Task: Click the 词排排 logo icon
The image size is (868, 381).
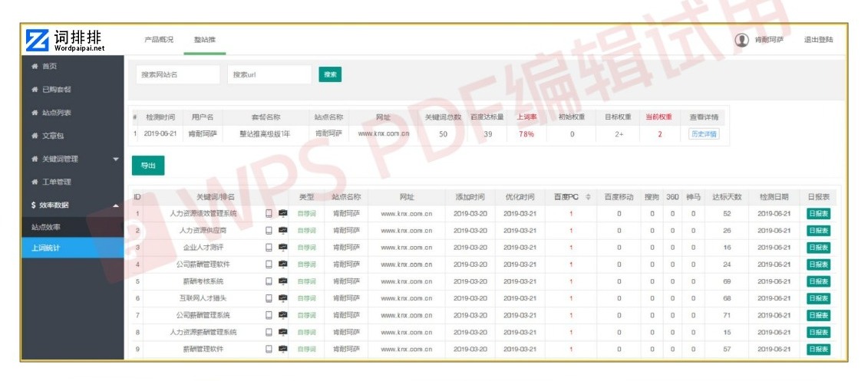Action: [x=37, y=40]
